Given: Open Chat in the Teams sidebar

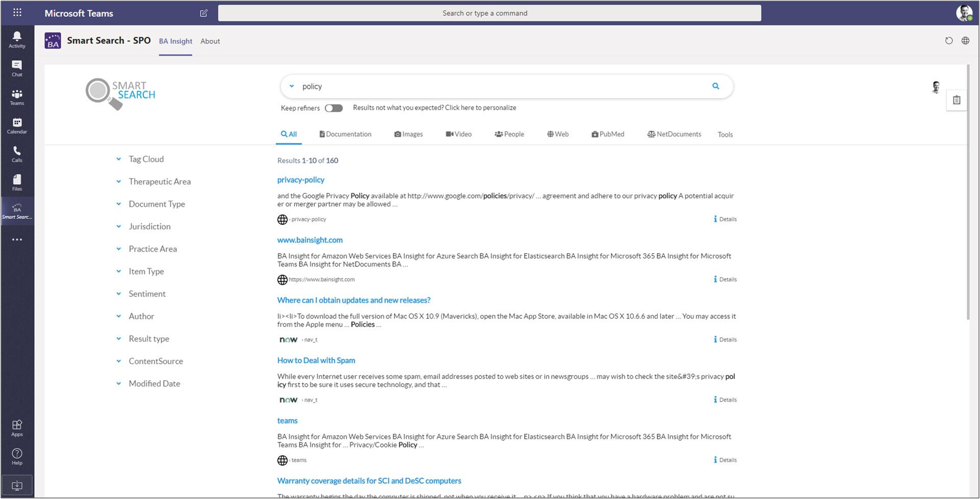Looking at the screenshot, I should tap(17, 68).
